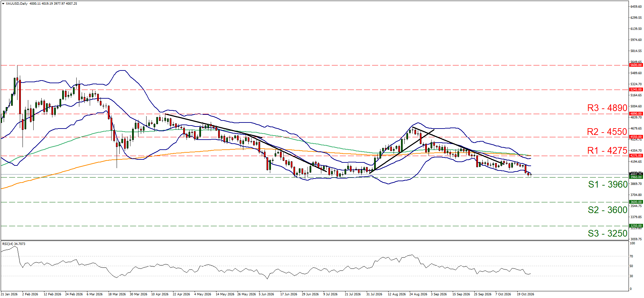644x298 pixels.
Task: Select the 15 Sep 2026 date marker
Action: click(x=461, y=294)
